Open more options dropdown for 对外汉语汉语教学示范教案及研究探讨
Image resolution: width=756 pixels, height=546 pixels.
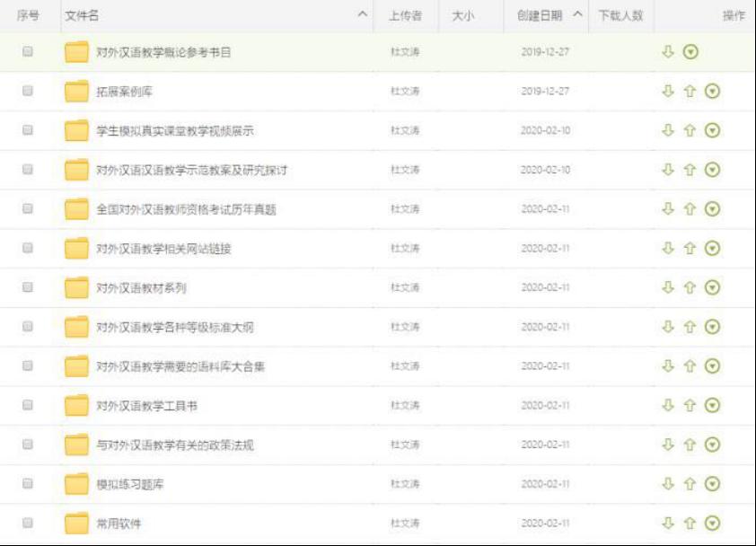tap(712, 170)
